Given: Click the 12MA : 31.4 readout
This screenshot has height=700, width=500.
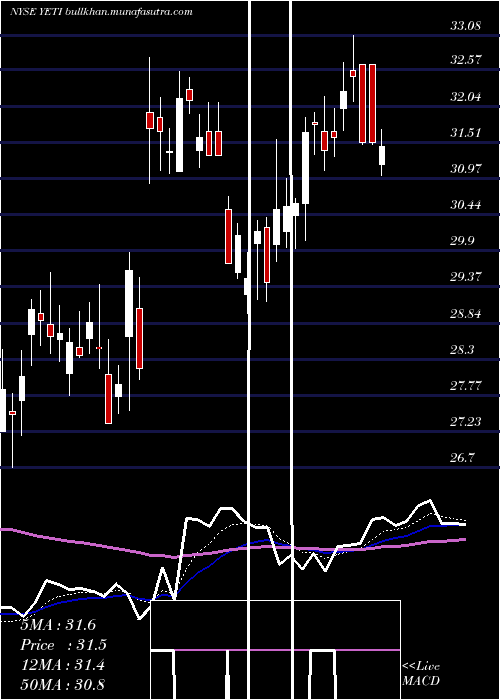Looking at the screenshot, I should [x=63, y=665].
